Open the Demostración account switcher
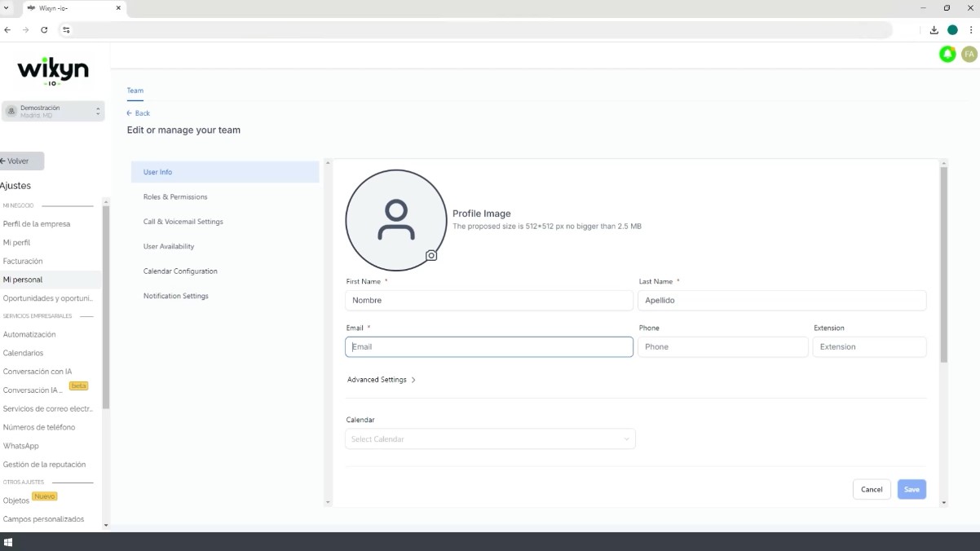980x551 pixels. (53, 112)
